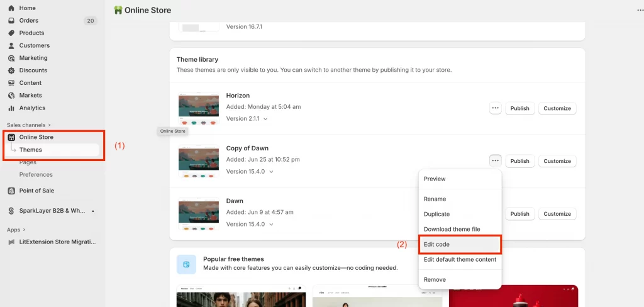Click the 'Version 16.7.1' text
Viewport: 644px width, 307px height.
click(244, 26)
